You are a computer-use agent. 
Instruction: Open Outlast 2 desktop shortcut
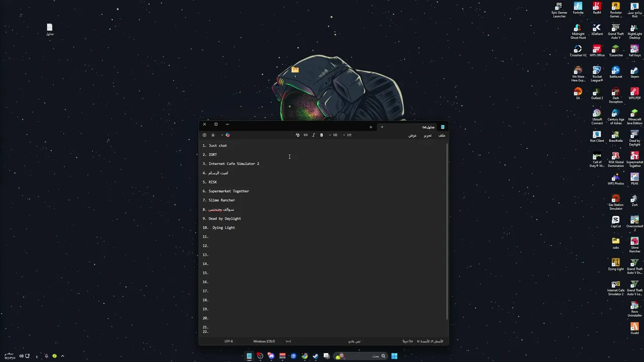tap(597, 94)
